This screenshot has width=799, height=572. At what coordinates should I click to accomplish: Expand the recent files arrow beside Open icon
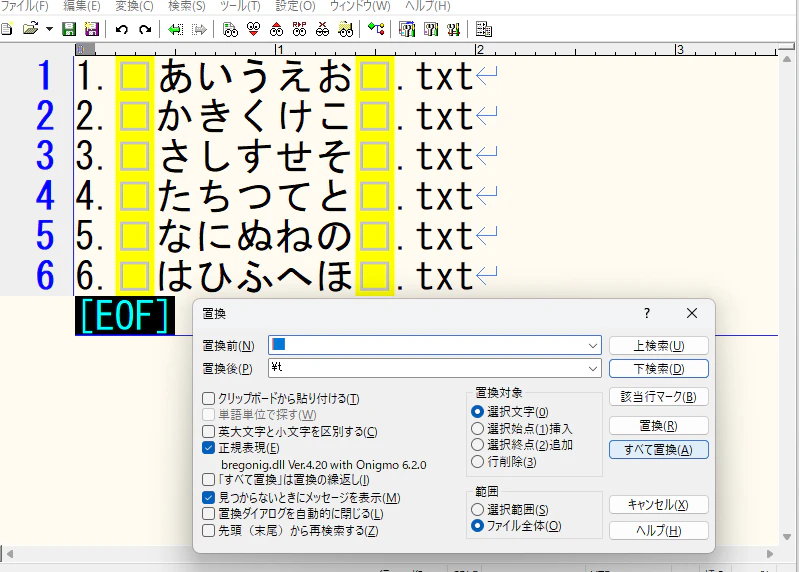[49, 29]
